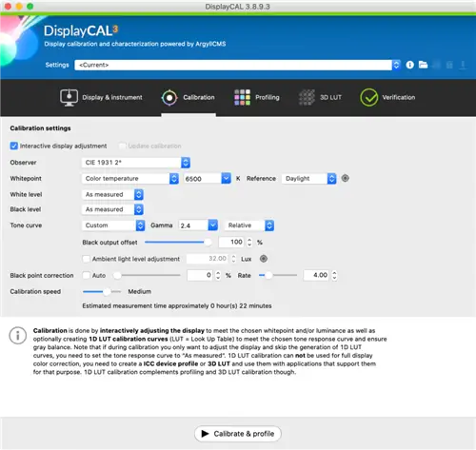Open the Black level dropdown

click(112, 209)
